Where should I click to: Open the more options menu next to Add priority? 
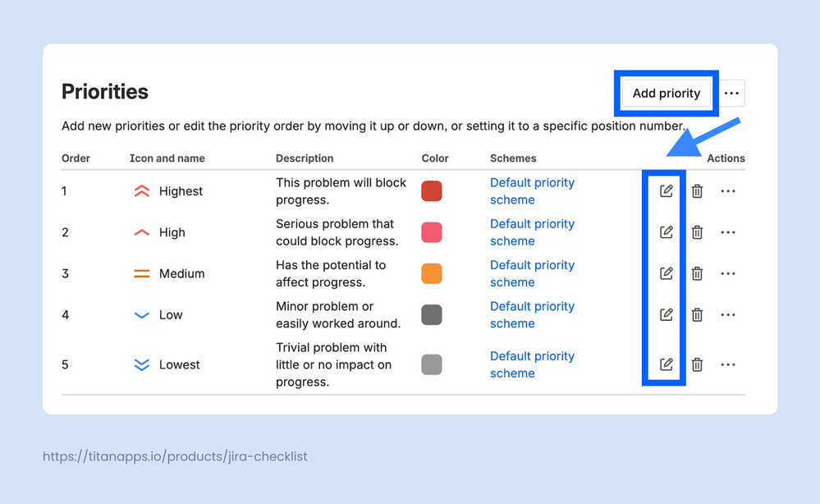(x=731, y=93)
